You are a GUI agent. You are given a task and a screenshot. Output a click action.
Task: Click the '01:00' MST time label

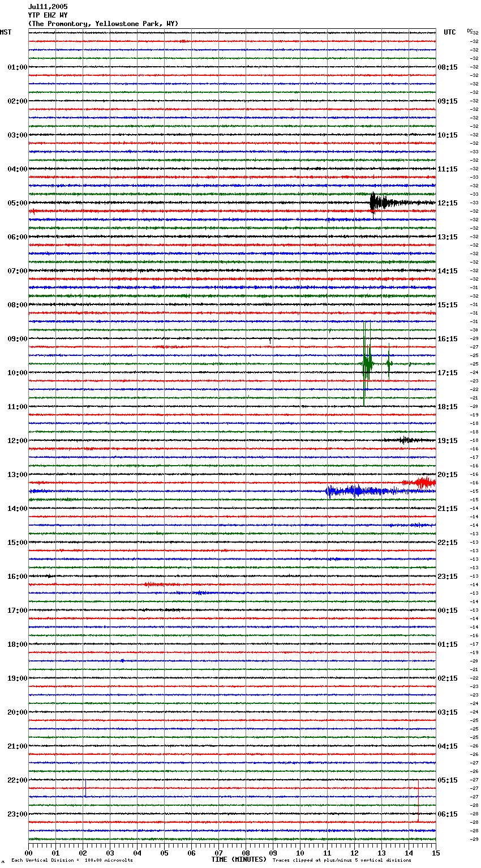(18, 67)
